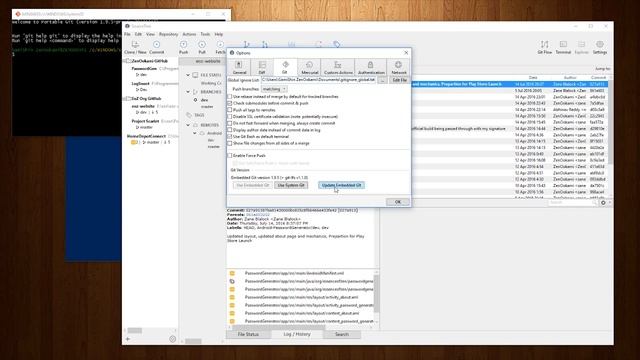This screenshot has height=360, width=640.
Task: Open the Repository menu
Action: [168, 34]
